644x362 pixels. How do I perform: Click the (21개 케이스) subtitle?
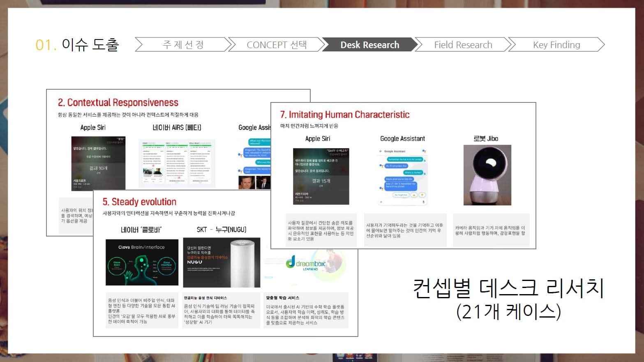(x=508, y=311)
